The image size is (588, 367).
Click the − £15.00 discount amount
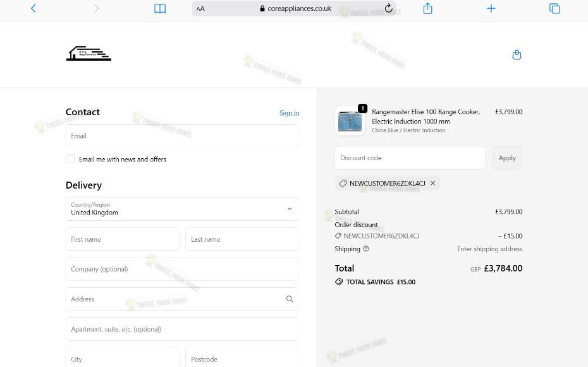(x=510, y=236)
